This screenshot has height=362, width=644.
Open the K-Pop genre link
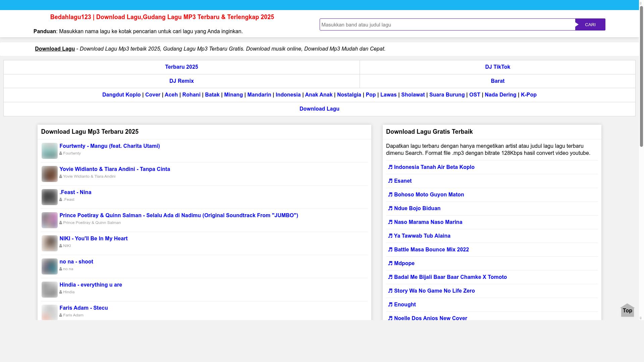click(x=529, y=95)
